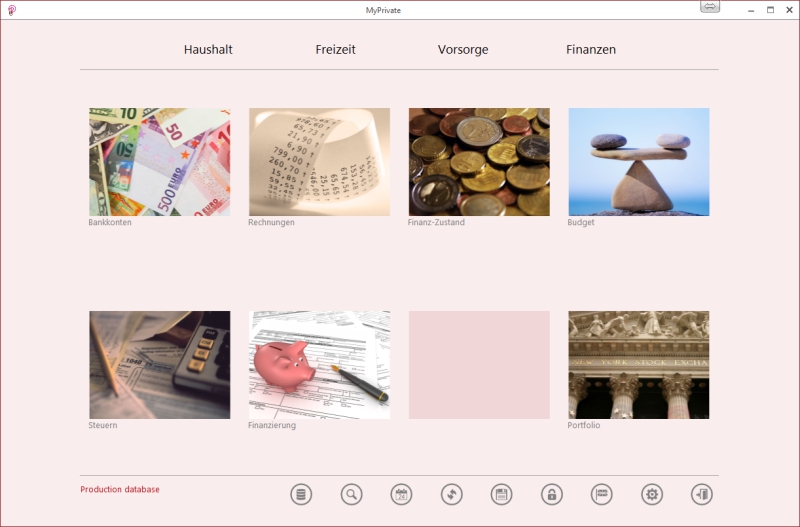Open the Finanzierung piggy bank tile
800x527 pixels.
(319, 365)
